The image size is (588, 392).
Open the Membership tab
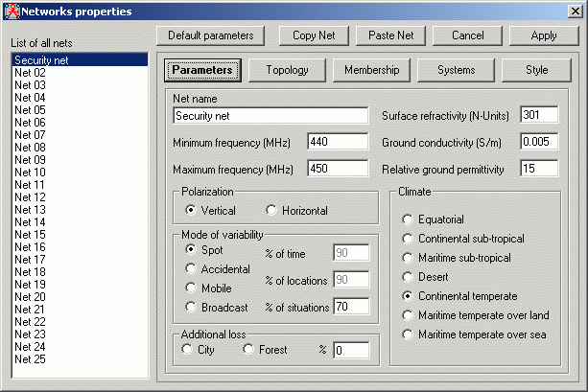pyautogui.click(x=372, y=70)
